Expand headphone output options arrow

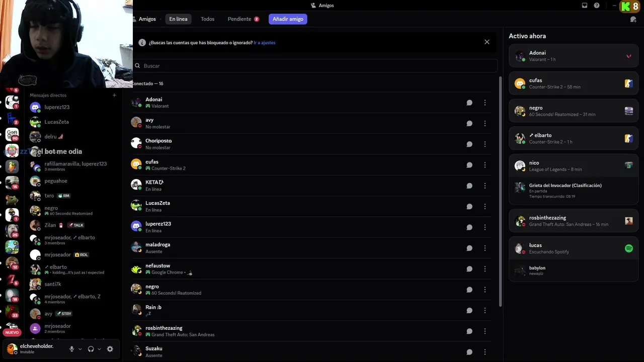(99, 349)
